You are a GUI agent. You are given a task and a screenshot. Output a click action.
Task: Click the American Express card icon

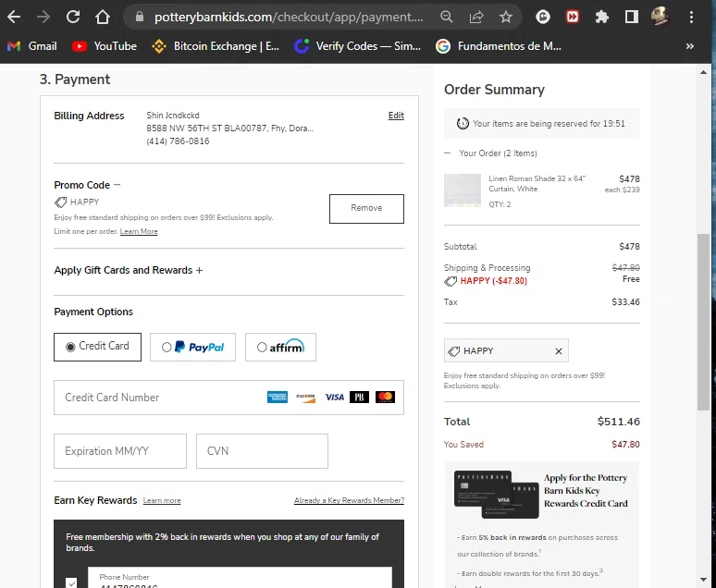pos(278,398)
